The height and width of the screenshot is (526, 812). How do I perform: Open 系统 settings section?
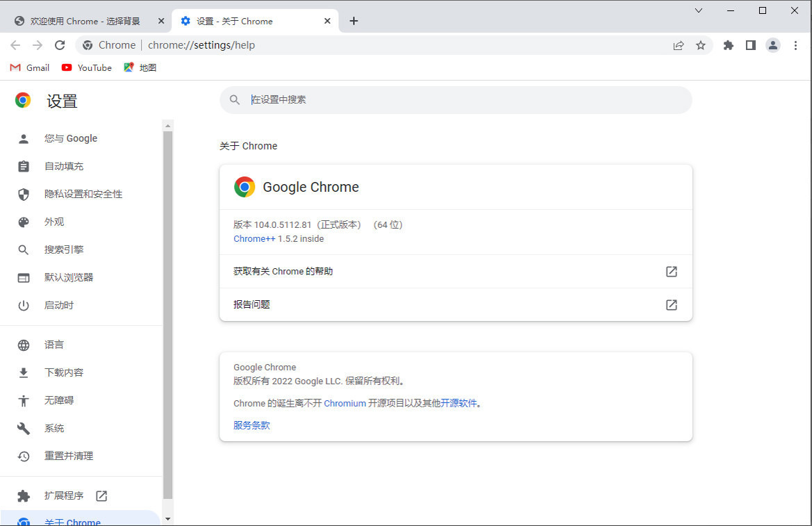tap(54, 428)
